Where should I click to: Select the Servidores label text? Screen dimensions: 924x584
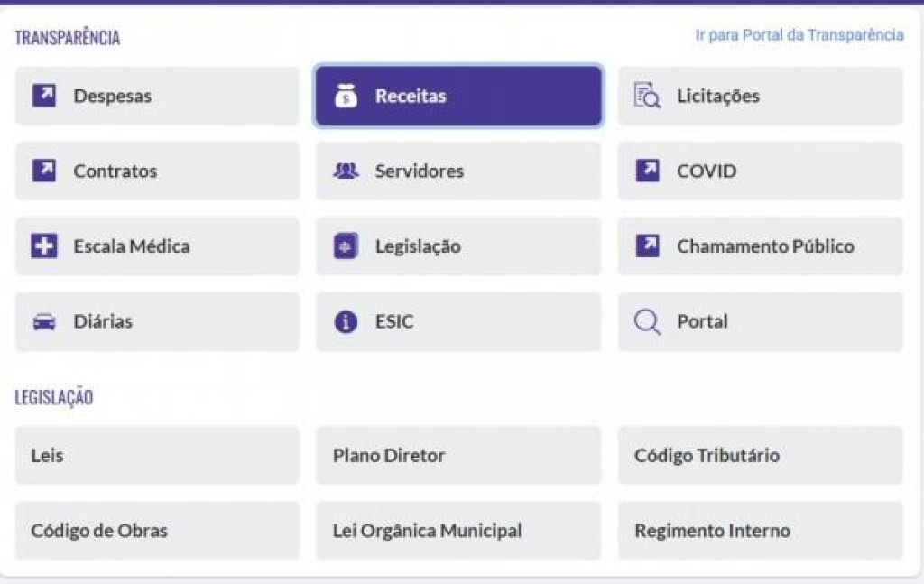(x=420, y=171)
